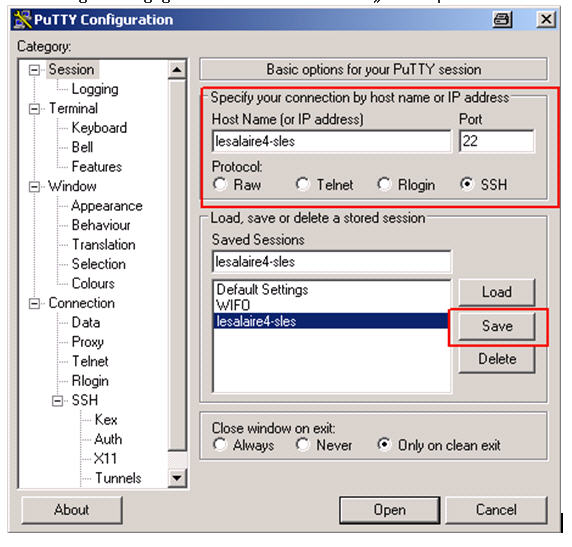
Task: Click the scrollbar down arrow in Category tree
Action: pos(177,477)
